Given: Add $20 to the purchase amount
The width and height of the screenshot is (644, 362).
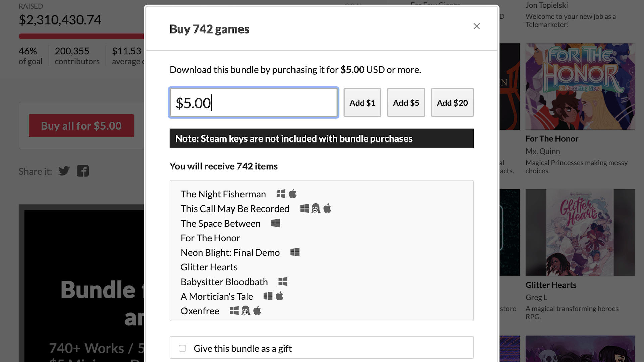Looking at the screenshot, I should coord(452,103).
